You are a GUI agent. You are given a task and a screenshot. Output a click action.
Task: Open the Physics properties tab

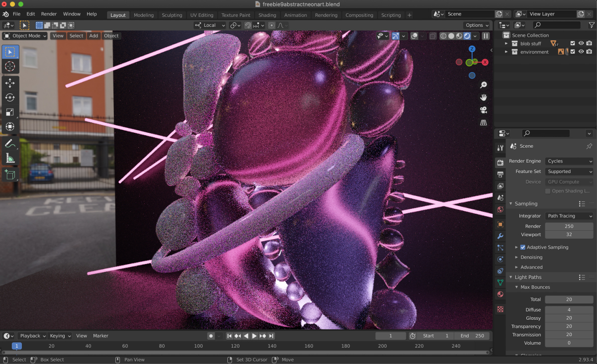500,259
